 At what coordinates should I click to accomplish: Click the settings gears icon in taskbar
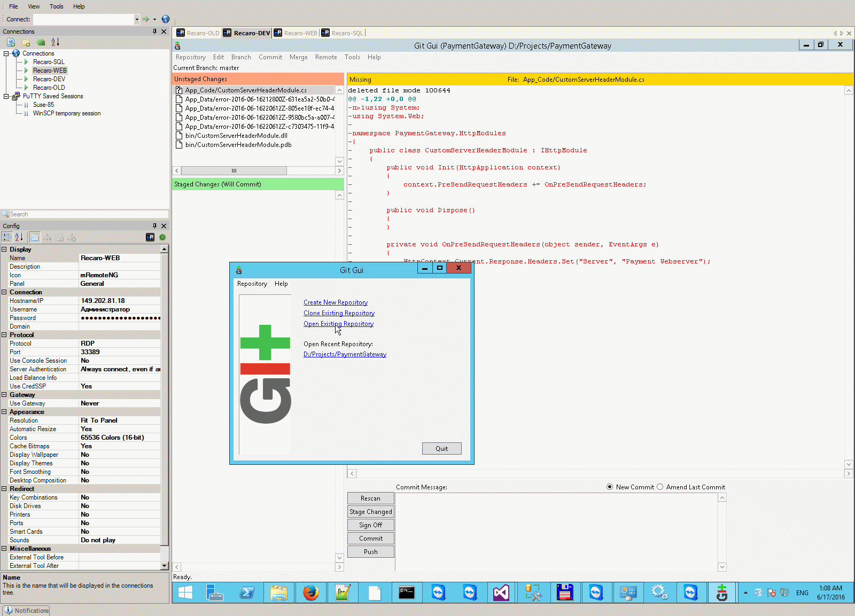click(659, 592)
